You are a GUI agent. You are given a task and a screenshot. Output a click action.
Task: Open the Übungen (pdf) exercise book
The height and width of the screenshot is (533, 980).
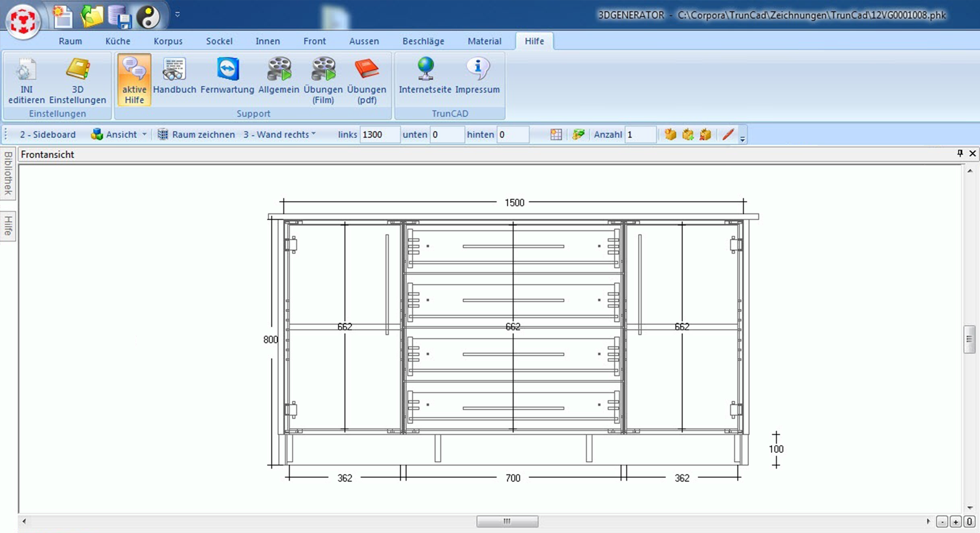pos(366,79)
